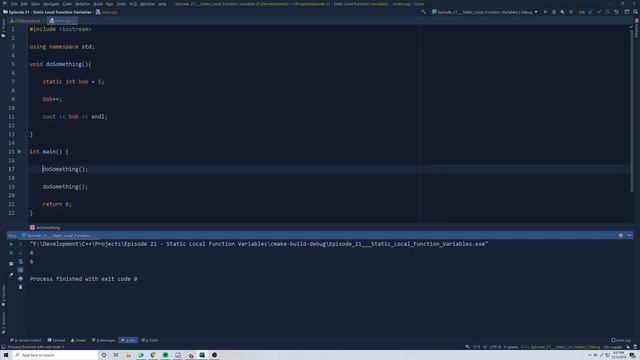Click line 17 doSomething() call in editor
Viewport: 640px width, 360px height.
click(x=65, y=169)
